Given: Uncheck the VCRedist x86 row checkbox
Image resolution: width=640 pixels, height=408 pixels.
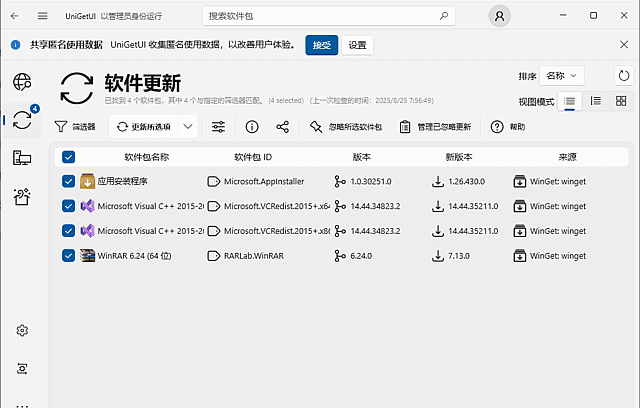Looking at the screenshot, I should (69, 231).
